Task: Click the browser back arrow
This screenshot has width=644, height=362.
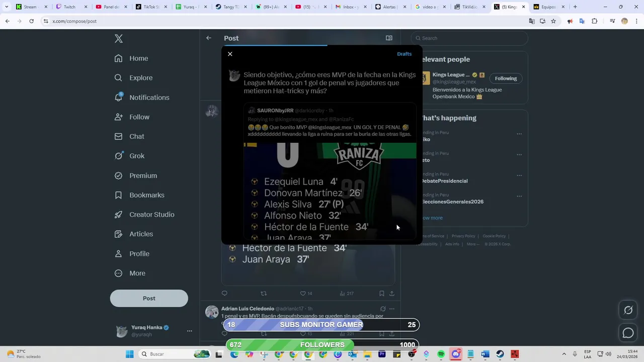Action: (8, 21)
